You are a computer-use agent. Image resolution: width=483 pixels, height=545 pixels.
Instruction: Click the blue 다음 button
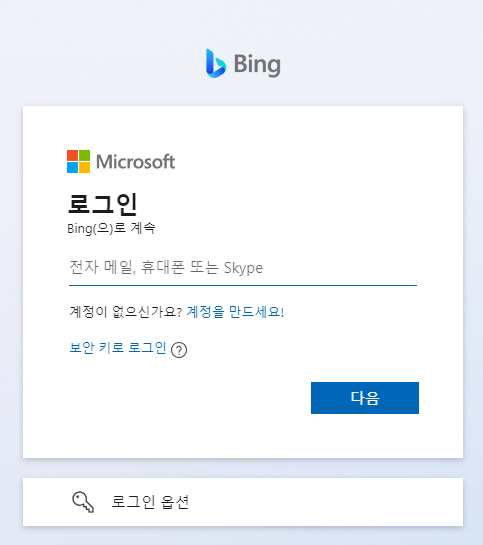point(365,398)
